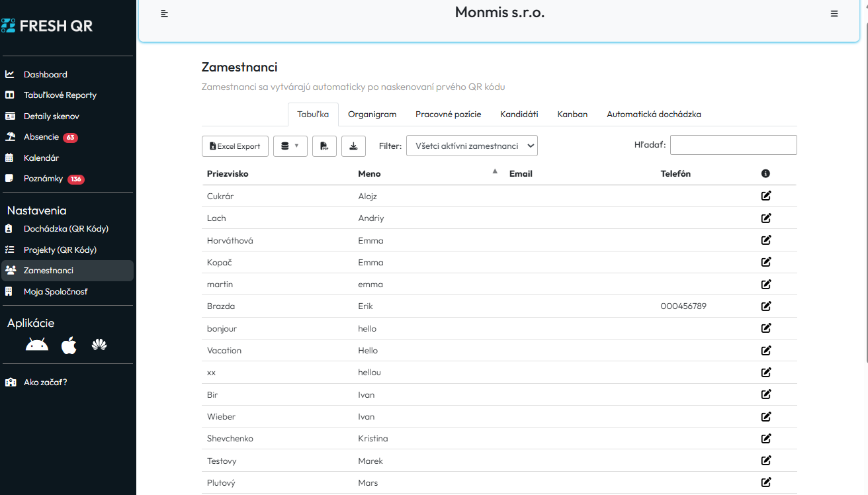
Task: Expand the Filter employees dropdown
Action: coord(472,146)
